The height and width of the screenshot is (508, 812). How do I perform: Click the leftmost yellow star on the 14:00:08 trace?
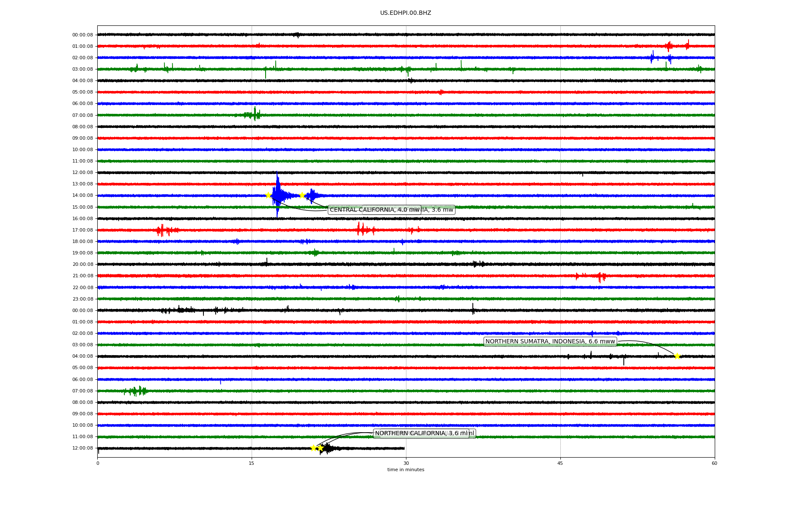pos(268,195)
